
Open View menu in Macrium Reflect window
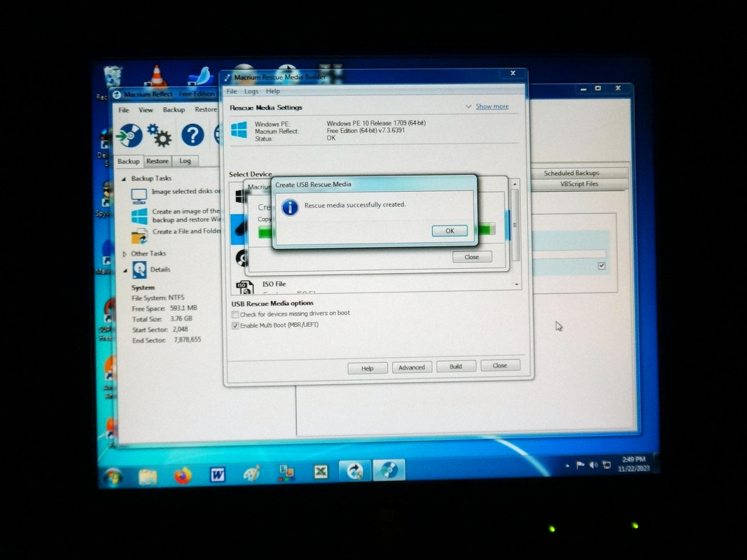point(146,109)
